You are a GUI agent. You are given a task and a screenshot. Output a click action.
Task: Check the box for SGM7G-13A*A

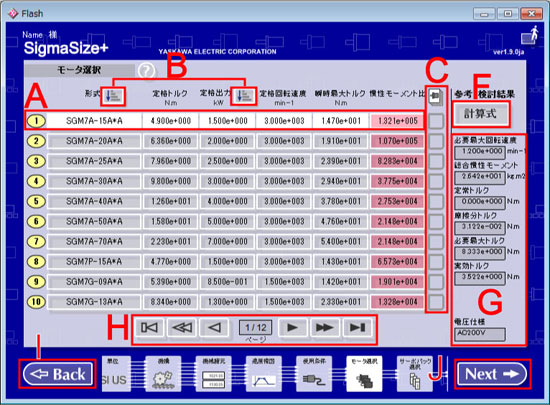click(x=436, y=302)
